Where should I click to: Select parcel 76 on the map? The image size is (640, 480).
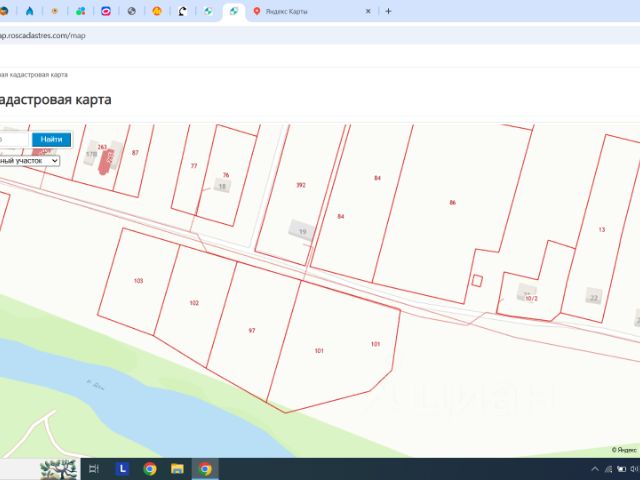[x=226, y=175]
